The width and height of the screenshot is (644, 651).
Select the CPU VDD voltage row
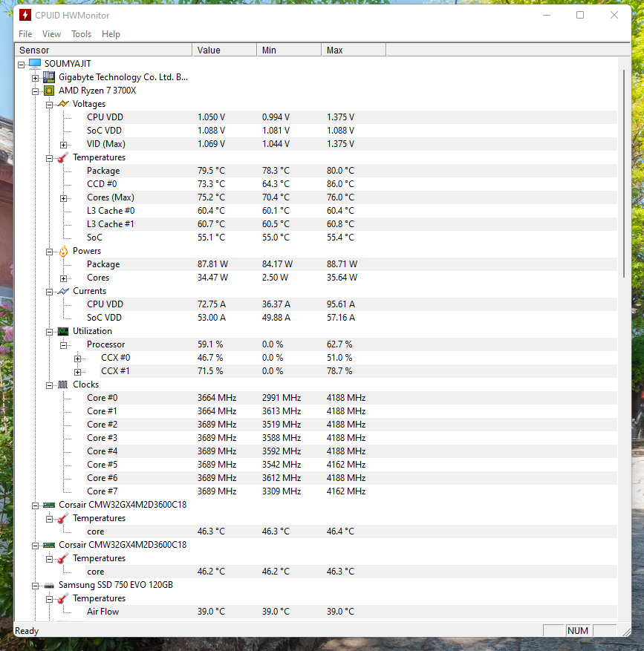[x=351, y=117]
